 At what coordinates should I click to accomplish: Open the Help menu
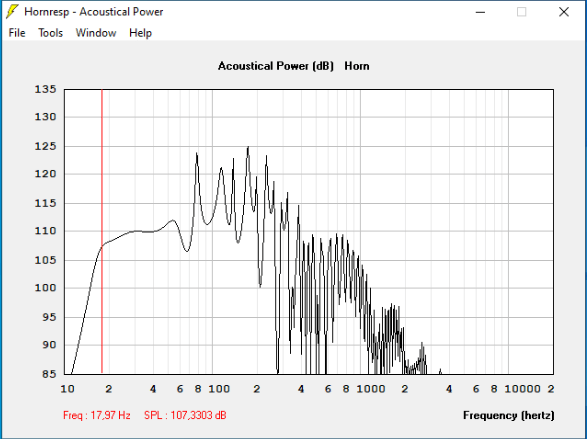[140, 33]
